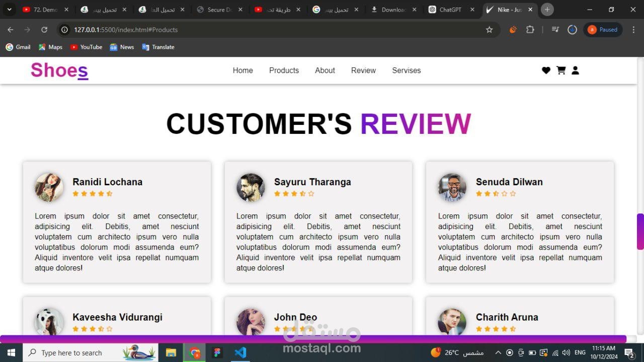The height and width of the screenshot is (362, 644).
Task: Open Figma from the taskbar
Action: pos(217,352)
